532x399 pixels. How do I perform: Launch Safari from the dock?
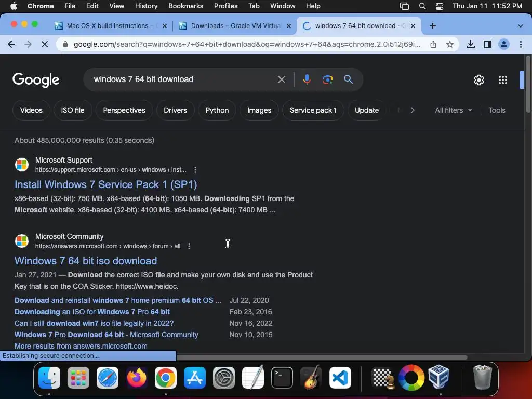click(108, 378)
